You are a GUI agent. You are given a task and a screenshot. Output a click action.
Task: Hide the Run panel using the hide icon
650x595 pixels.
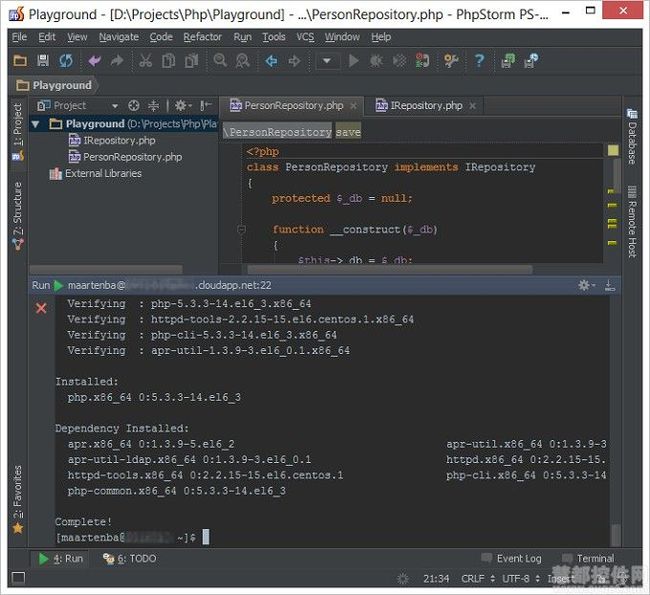click(610, 285)
